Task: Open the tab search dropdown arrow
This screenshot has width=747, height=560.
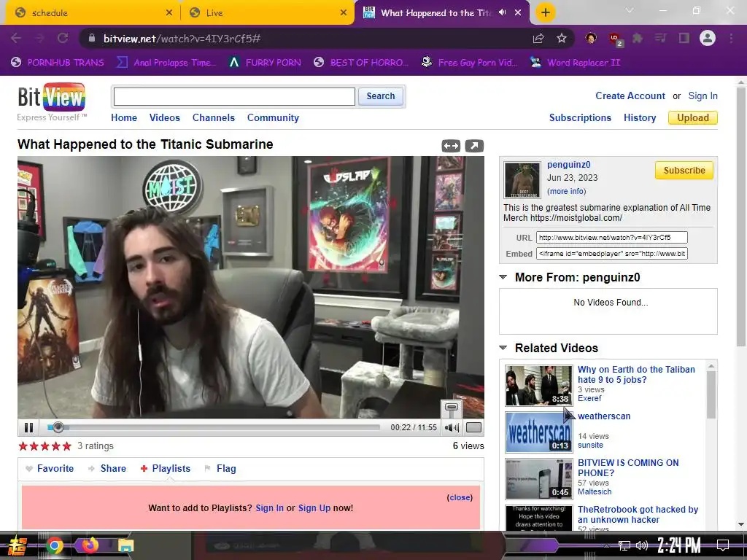Action: 630,10
